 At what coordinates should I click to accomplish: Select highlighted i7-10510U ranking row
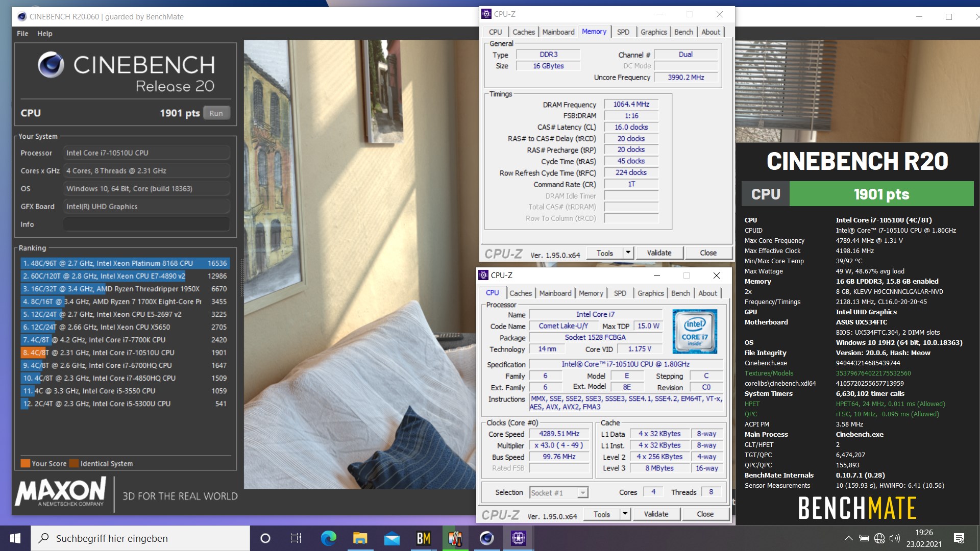125,353
